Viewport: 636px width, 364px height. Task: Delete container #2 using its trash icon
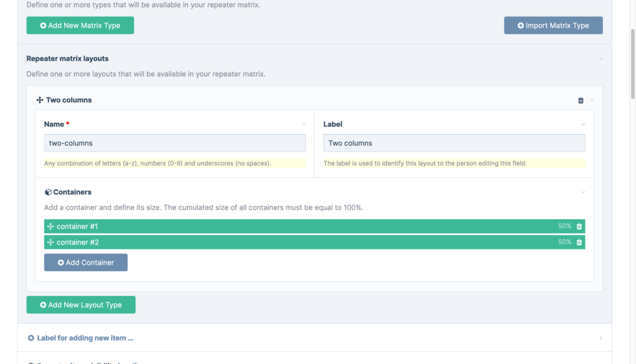579,243
